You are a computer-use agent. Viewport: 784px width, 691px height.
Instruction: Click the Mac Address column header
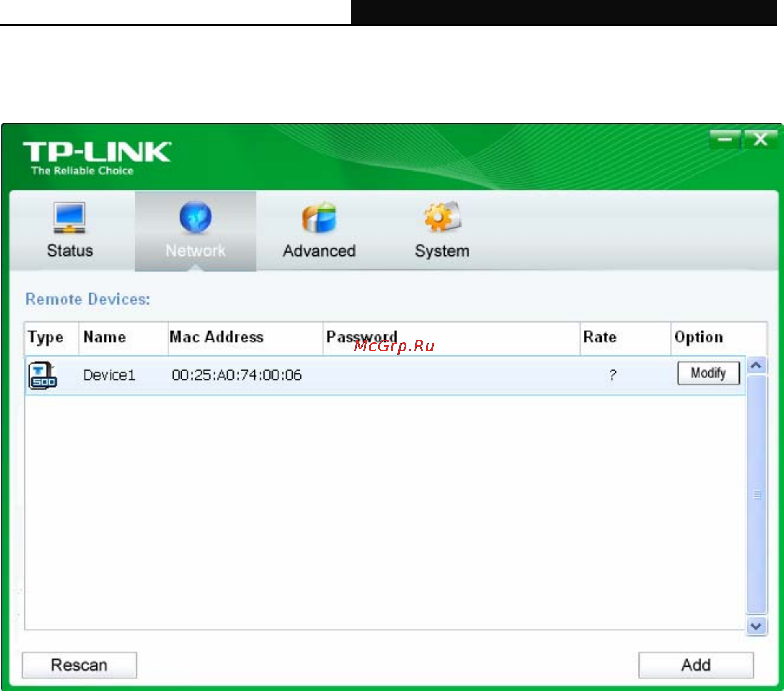[245, 338]
